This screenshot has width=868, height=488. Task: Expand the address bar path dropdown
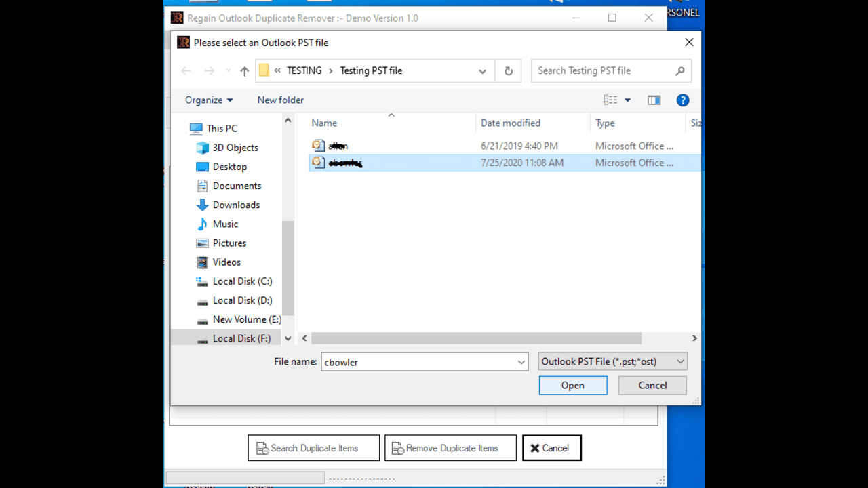click(482, 70)
